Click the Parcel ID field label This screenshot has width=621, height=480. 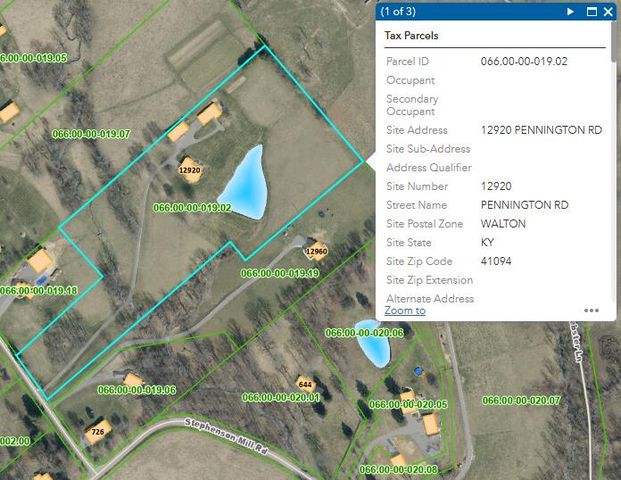pos(407,61)
